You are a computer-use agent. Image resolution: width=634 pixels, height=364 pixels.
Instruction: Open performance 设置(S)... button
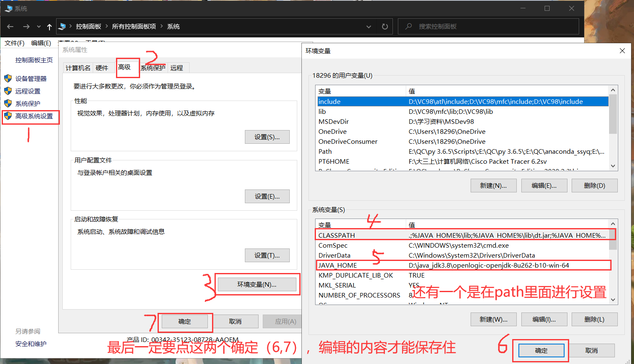click(267, 137)
